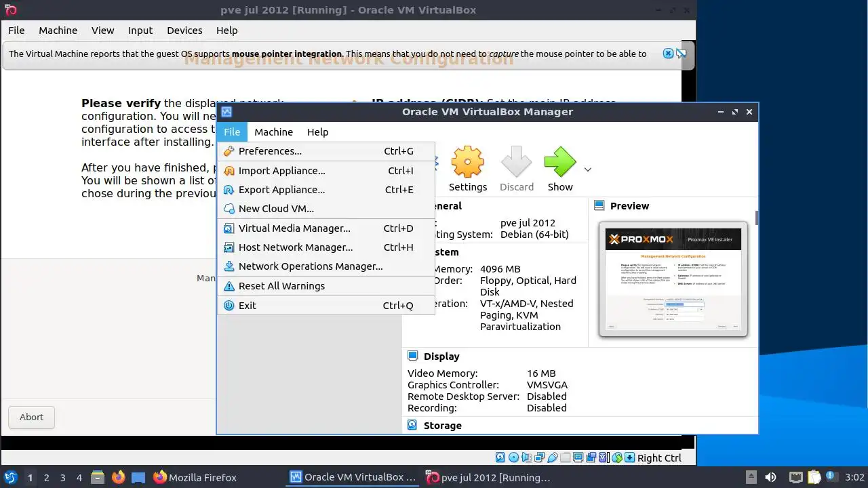Open the desktop start menu bird icon
Image resolution: width=868 pixels, height=488 pixels.
pyautogui.click(x=11, y=477)
